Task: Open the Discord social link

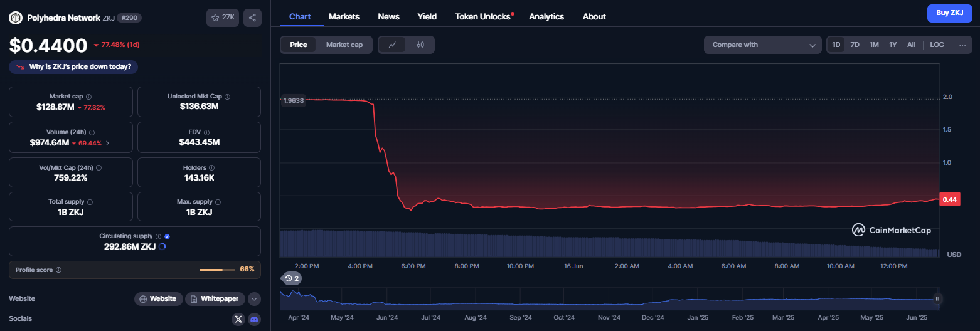Action: tap(254, 319)
